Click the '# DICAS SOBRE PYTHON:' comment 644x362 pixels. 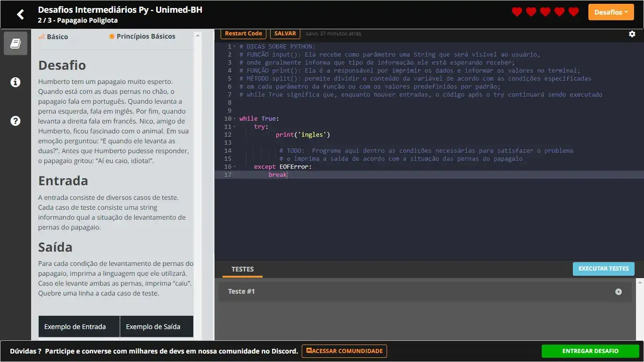point(277,47)
